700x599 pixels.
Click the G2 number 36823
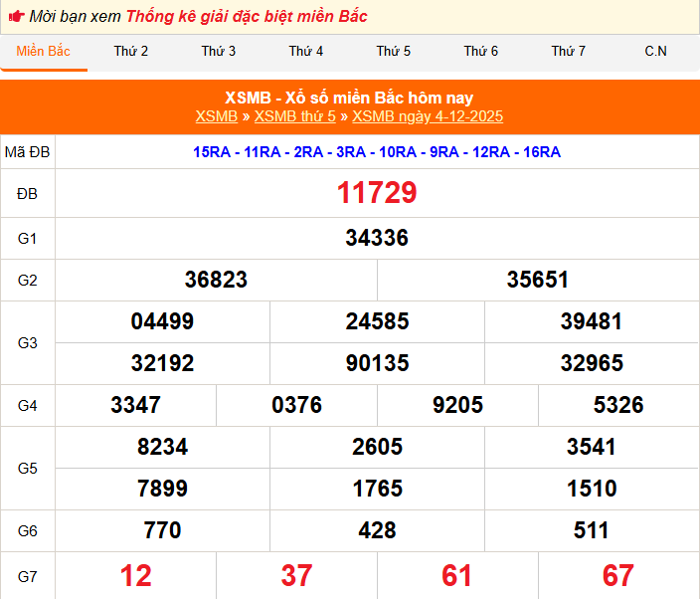[x=216, y=280]
